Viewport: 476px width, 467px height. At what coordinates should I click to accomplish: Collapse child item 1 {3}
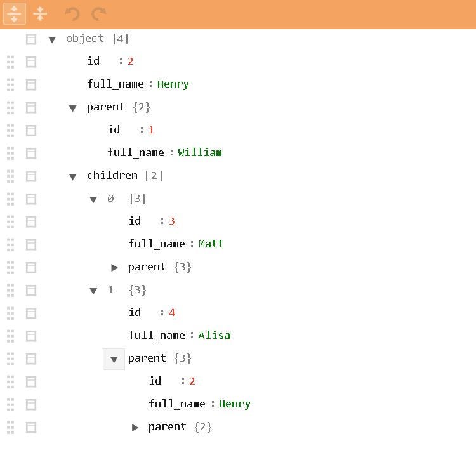(x=93, y=291)
